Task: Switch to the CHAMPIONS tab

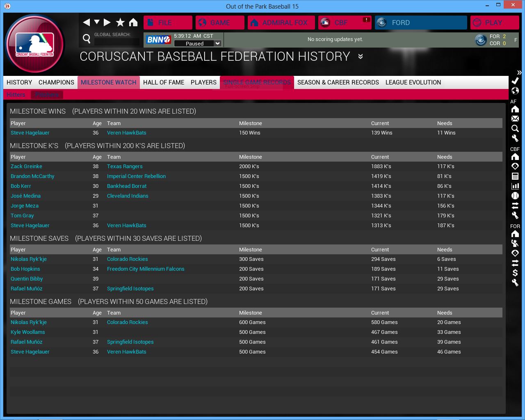Action: pyautogui.click(x=56, y=82)
